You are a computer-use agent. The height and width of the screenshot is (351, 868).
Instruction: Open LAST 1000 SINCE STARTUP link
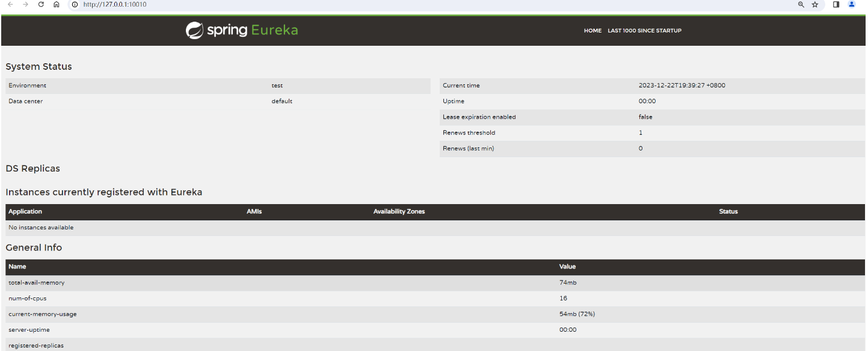644,31
